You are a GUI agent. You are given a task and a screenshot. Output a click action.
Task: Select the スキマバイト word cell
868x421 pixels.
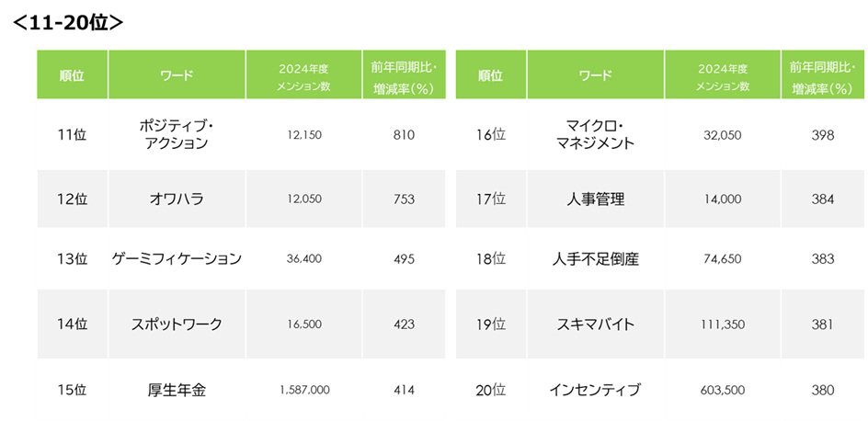click(x=595, y=324)
